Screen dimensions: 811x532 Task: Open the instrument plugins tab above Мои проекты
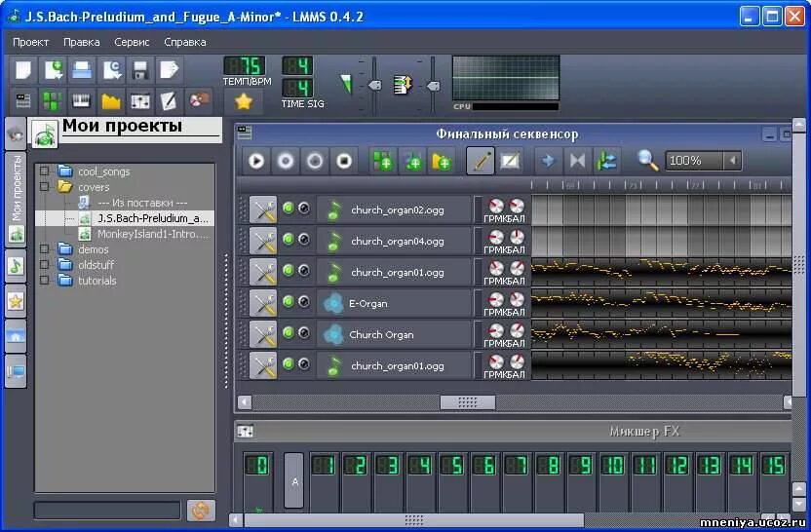pos(16,133)
